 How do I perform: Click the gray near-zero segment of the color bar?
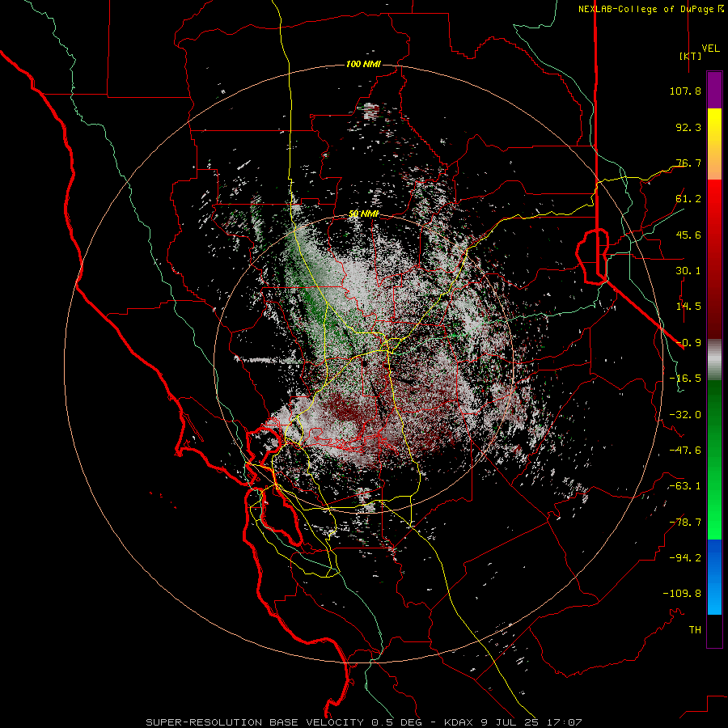(x=714, y=360)
